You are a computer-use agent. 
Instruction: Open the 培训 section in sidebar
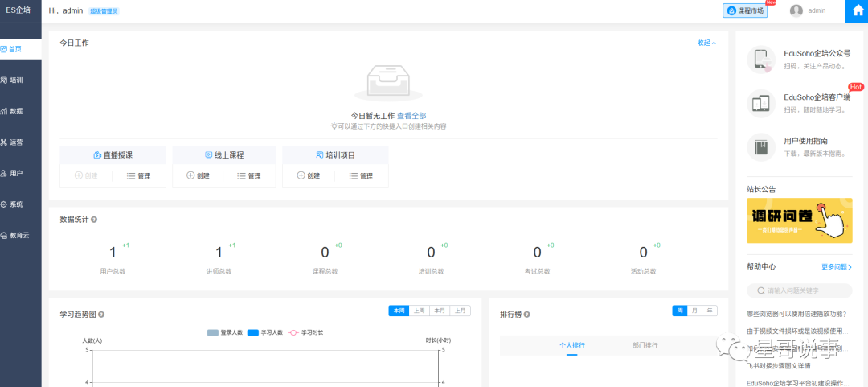(20, 80)
